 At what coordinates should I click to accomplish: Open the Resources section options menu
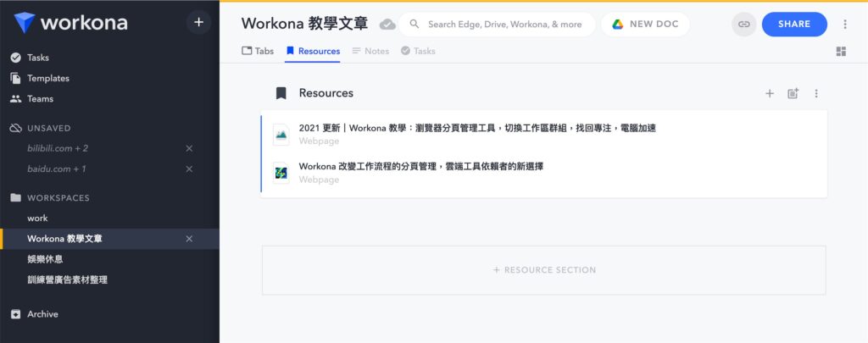point(816,93)
